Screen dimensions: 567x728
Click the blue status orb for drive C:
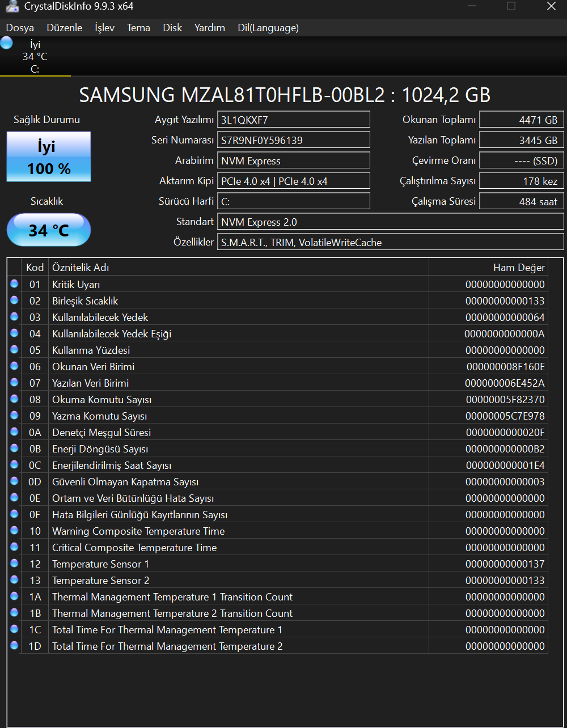(6, 43)
